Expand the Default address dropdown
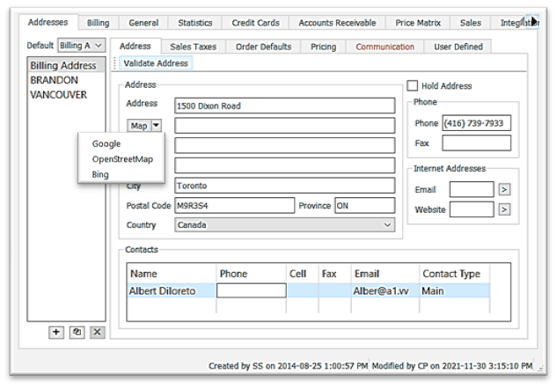The image size is (557, 388). pyautogui.click(x=99, y=45)
